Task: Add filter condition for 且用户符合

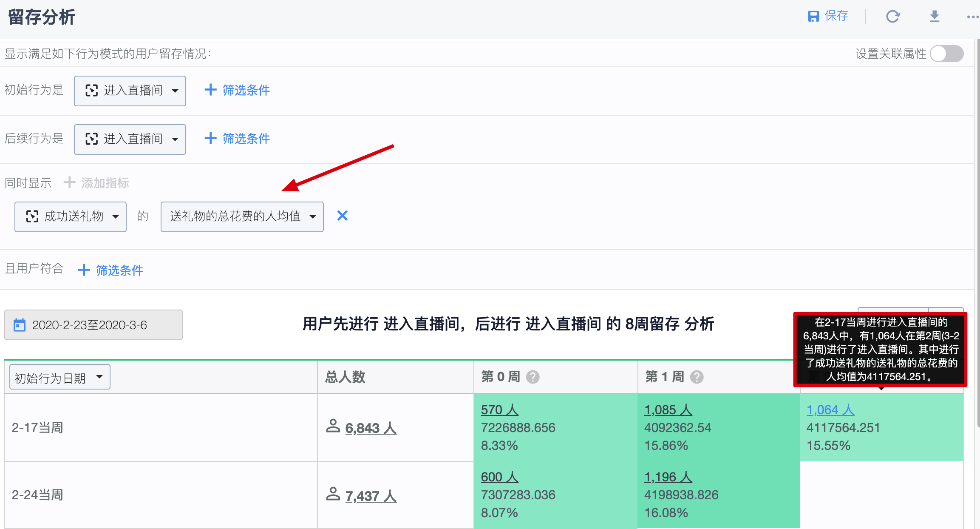Action: tap(111, 270)
